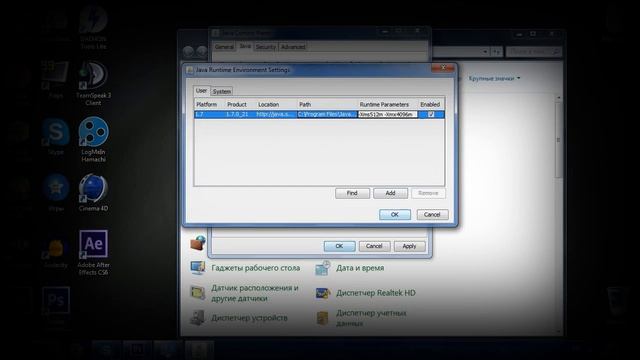Click Cancel in the Java Control Panel window
The image size is (640, 360).
click(374, 246)
